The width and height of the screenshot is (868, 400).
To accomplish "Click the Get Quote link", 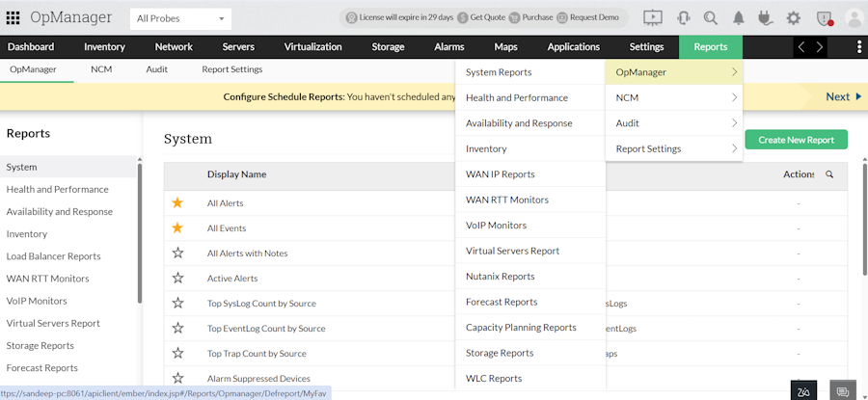I will [481, 17].
